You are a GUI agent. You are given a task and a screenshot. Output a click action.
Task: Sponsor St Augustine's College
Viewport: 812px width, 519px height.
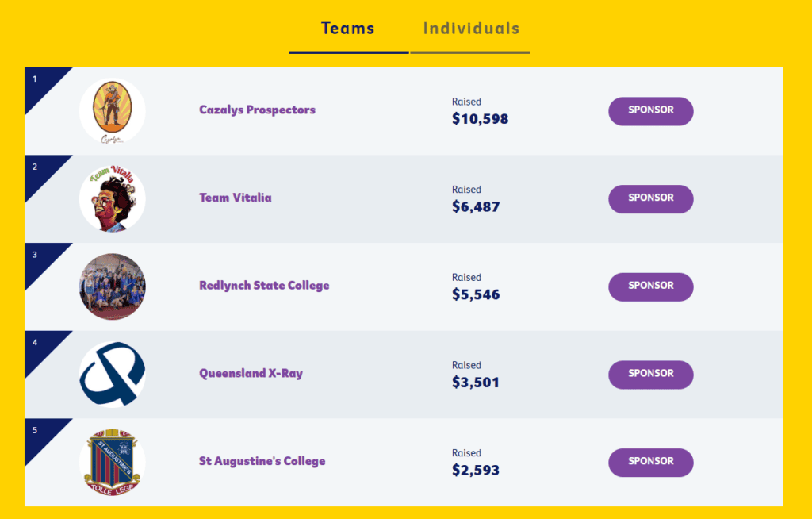(651, 462)
